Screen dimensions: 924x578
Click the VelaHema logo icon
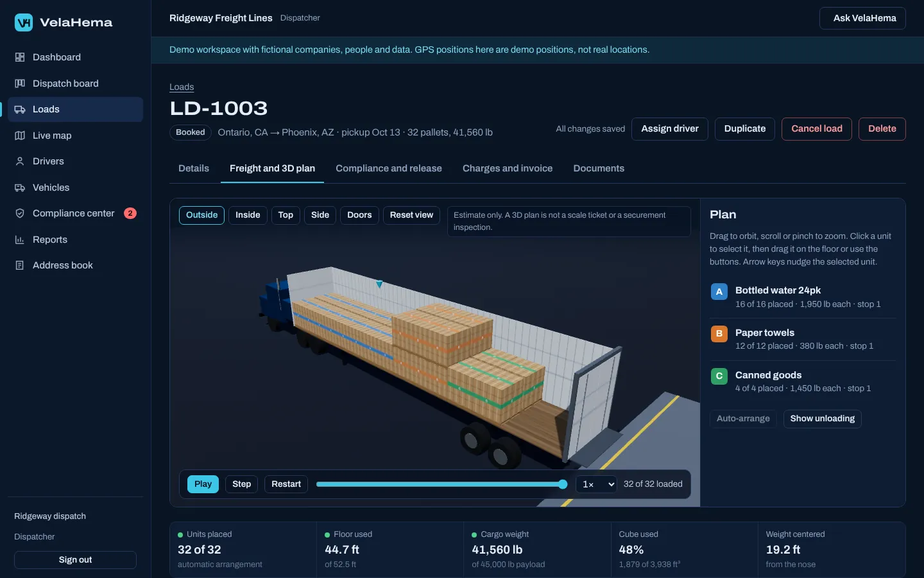[24, 22]
